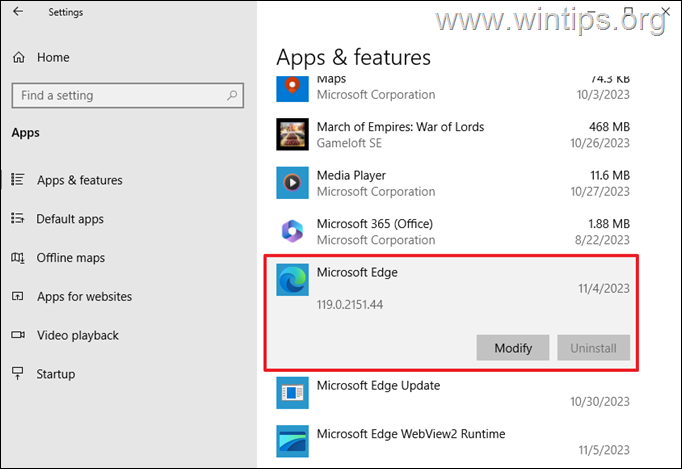Click the Apps & features page heading
682x469 pixels.
(353, 57)
